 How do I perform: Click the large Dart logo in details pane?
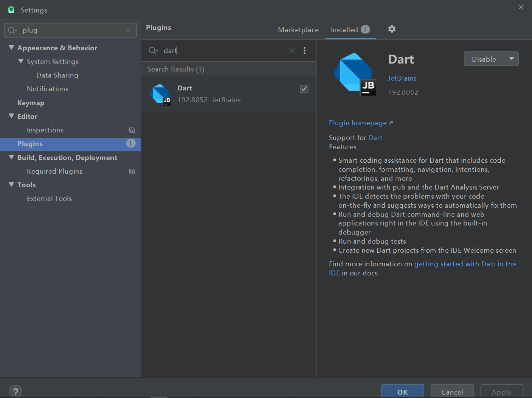click(x=355, y=74)
